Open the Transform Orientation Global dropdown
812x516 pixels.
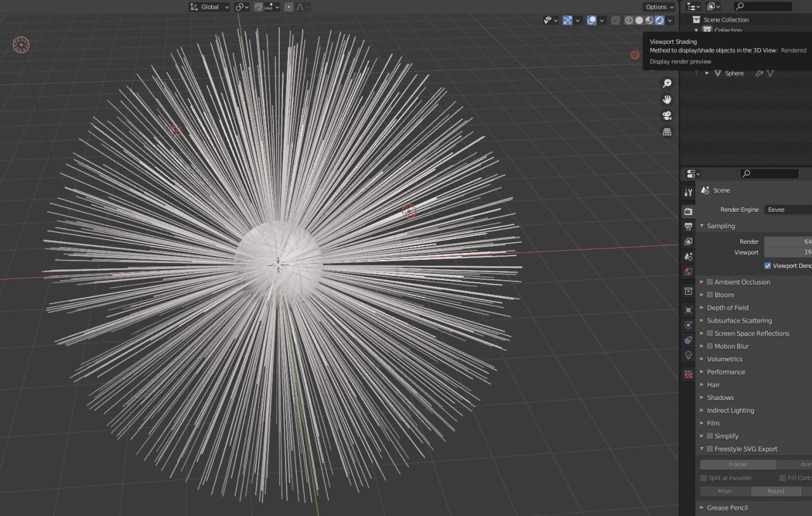point(209,7)
